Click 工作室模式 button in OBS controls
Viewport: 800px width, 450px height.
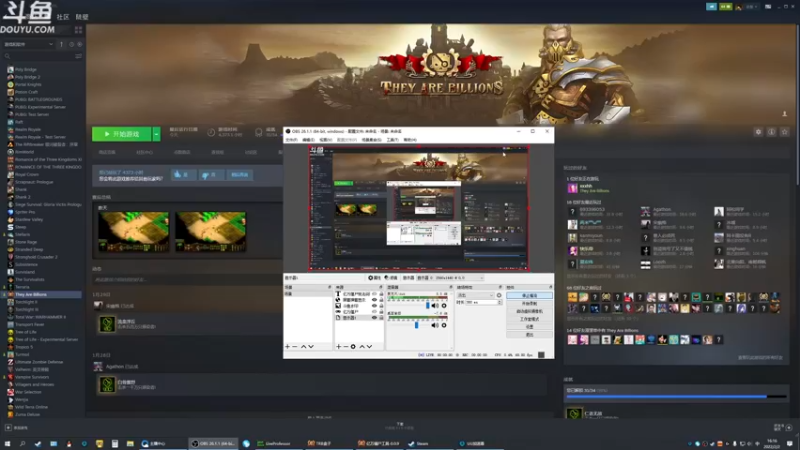tap(529, 319)
